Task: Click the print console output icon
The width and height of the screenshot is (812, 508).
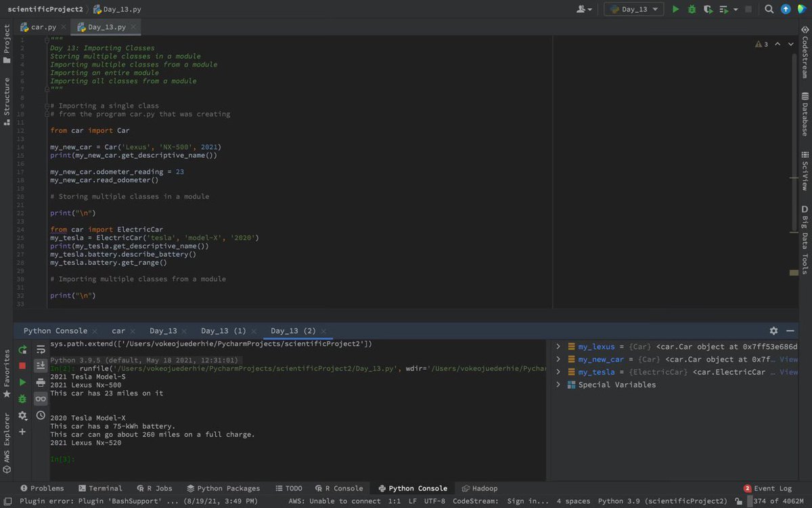Action: pos(41,382)
